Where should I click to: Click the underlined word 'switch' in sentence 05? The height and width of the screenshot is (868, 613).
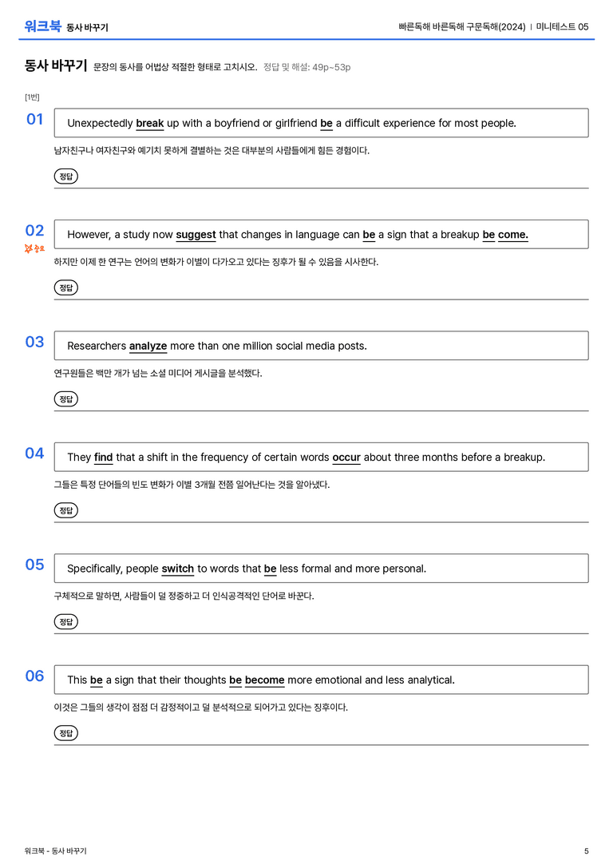click(x=177, y=569)
